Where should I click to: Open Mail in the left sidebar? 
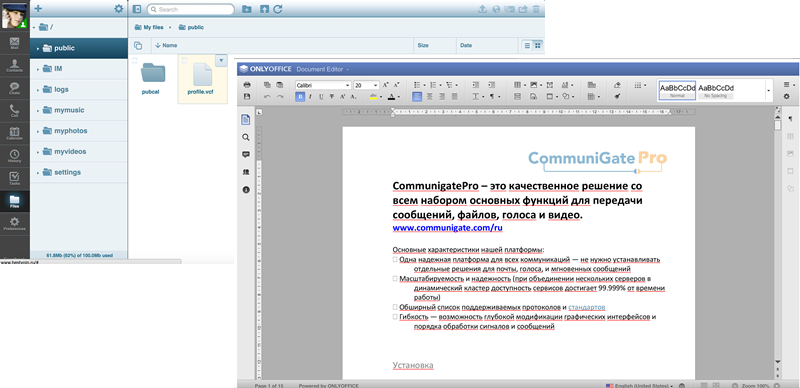[x=14, y=43]
